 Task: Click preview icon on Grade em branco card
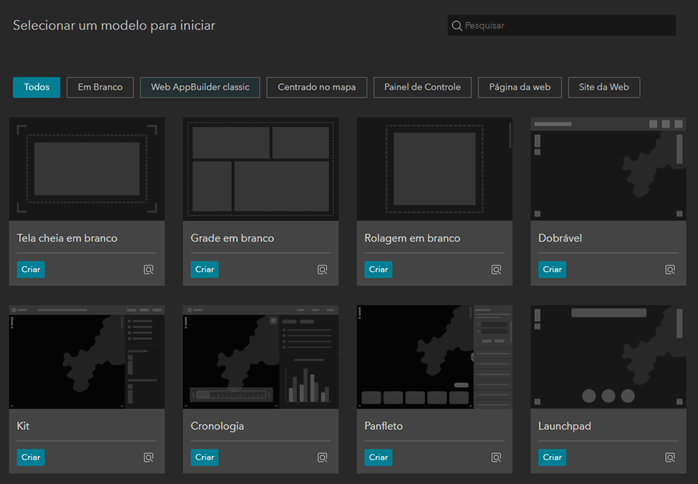pos(322,269)
